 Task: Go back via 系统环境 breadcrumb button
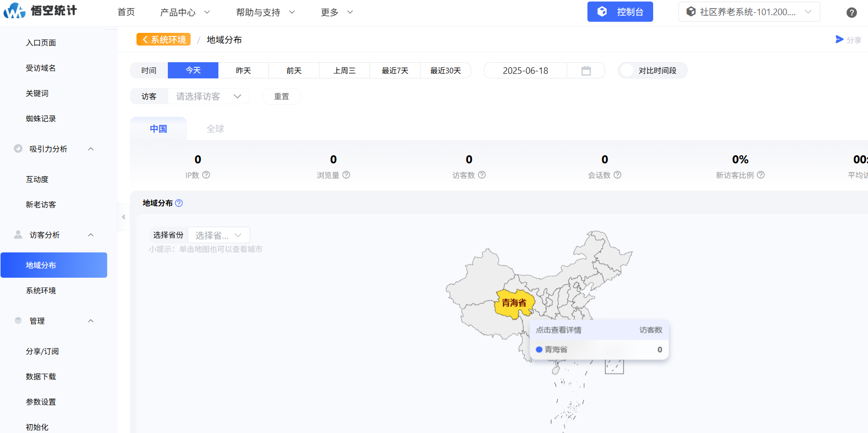[x=163, y=39]
